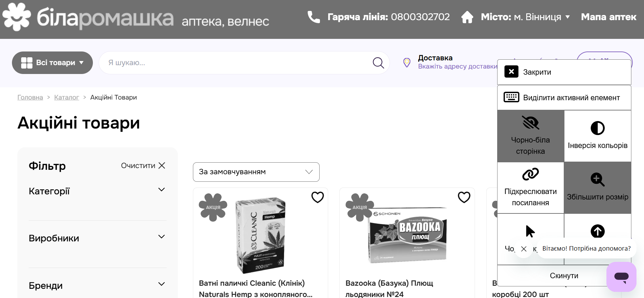Click the Біла ромашка flower logo
The image size is (644, 298).
pyautogui.click(x=16, y=17)
